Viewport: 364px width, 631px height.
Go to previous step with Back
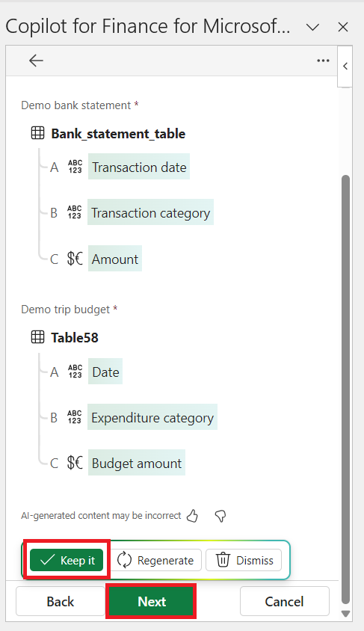coord(61,601)
